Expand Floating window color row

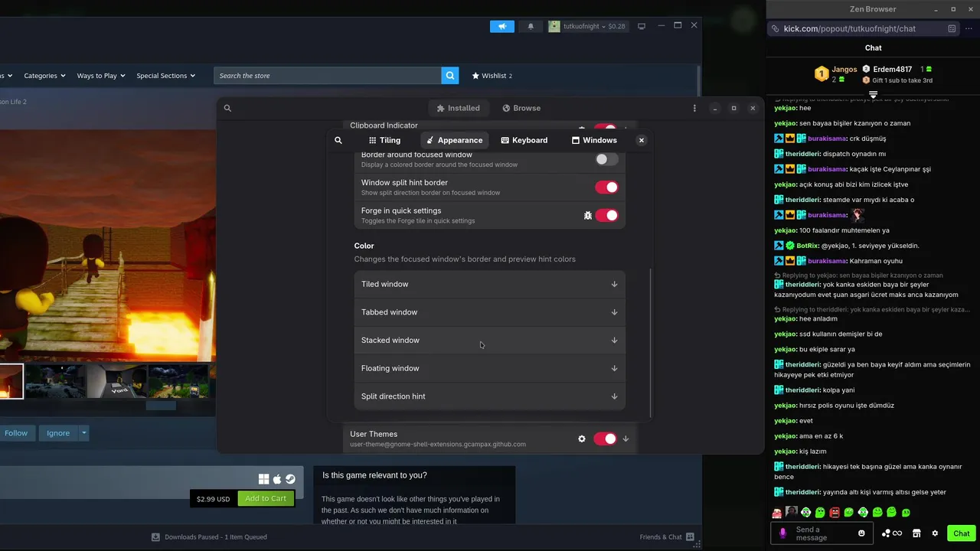pyautogui.click(x=490, y=368)
